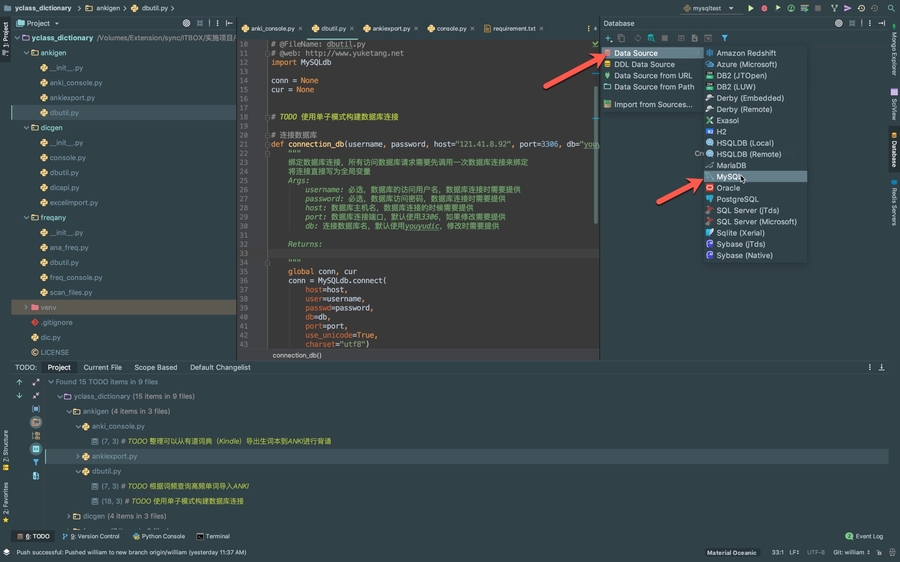This screenshot has height=562, width=900.
Task: Toggle group by modules in TODO panel
Action: (36, 409)
